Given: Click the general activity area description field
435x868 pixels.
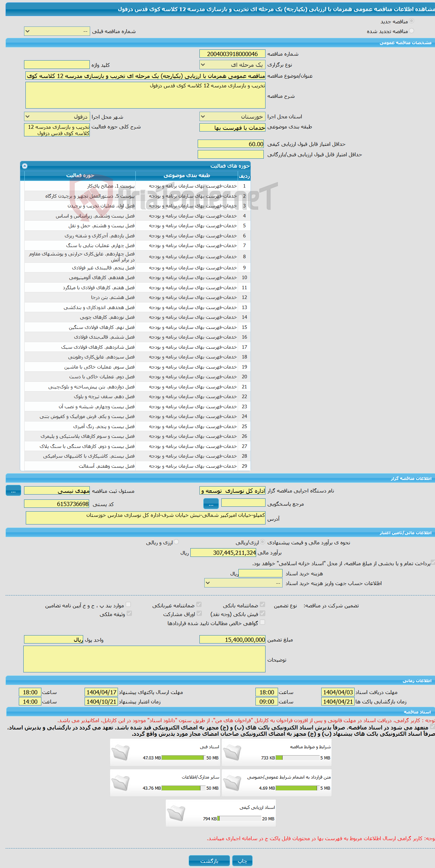Looking at the screenshot, I should pos(57,130).
